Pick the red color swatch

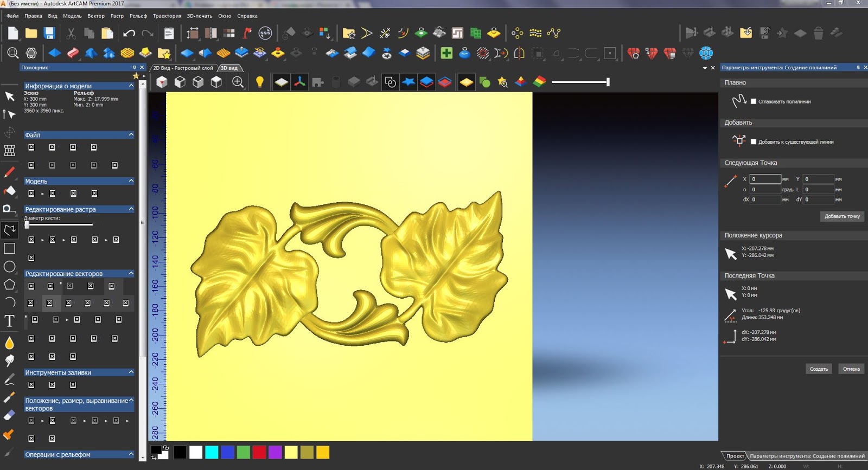[259, 452]
